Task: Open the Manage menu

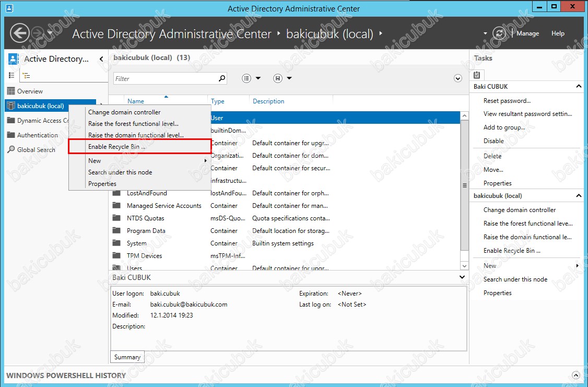Action: [527, 33]
